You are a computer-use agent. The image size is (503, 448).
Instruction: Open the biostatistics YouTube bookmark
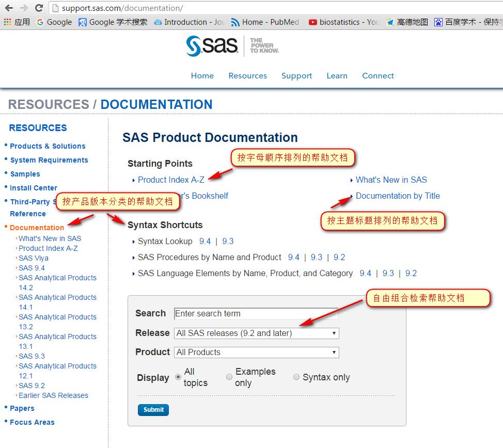tap(344, 22)
